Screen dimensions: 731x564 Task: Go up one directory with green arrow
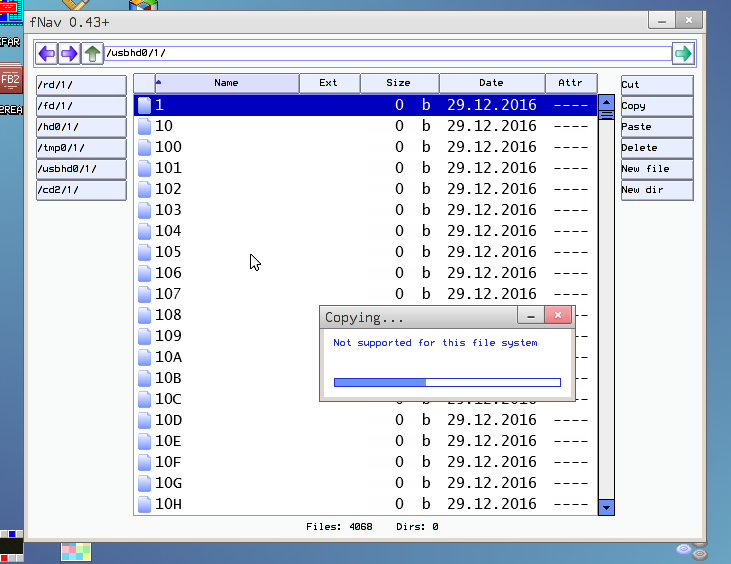[x=92, y=54]
